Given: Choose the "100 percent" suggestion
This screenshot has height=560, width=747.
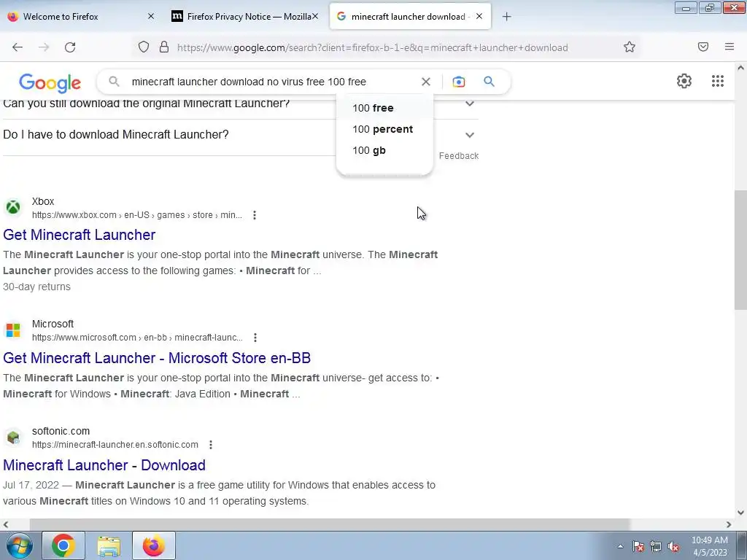Looking at the screenshot, I should (x=384, y=129).
